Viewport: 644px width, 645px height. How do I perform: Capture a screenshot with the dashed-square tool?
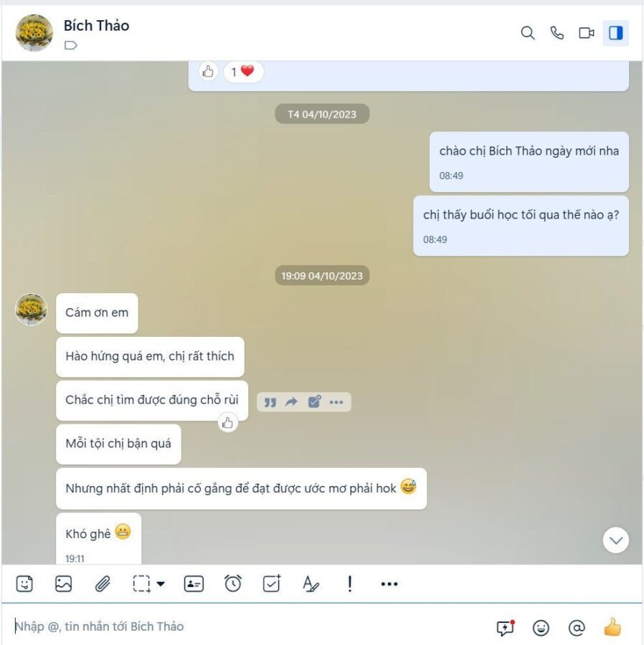[141, 583]
